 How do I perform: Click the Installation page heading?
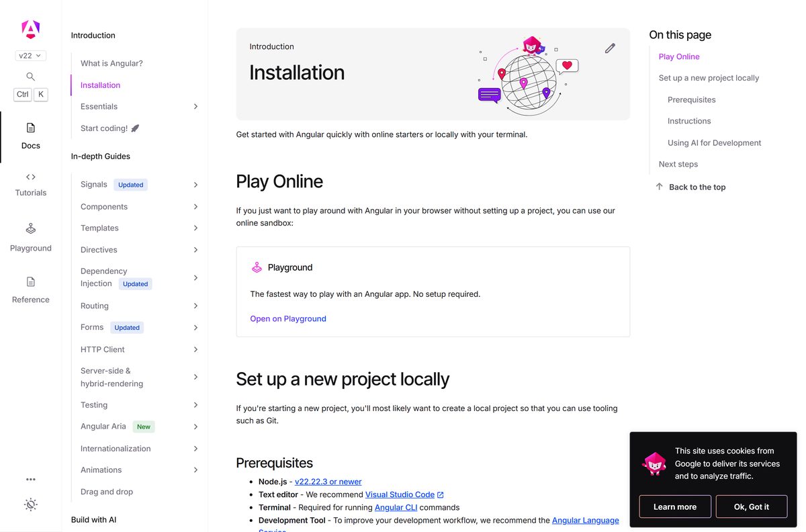[297, 73]
